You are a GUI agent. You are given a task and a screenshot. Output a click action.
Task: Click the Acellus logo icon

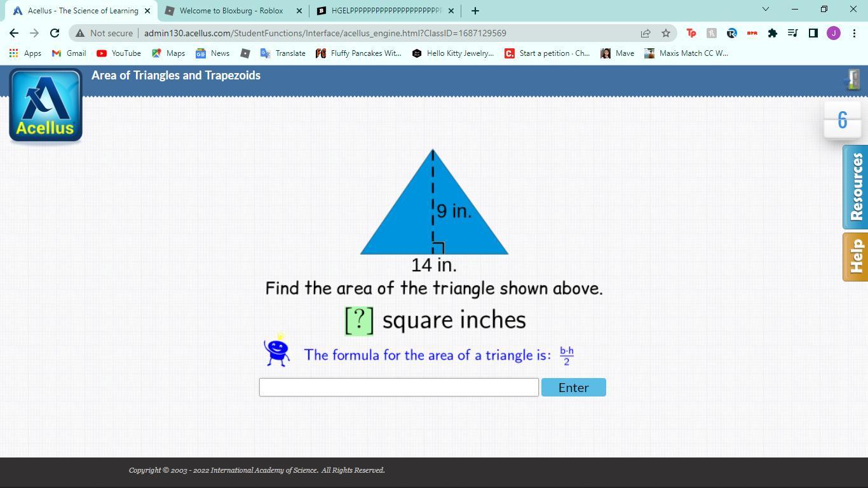point(46,105)
